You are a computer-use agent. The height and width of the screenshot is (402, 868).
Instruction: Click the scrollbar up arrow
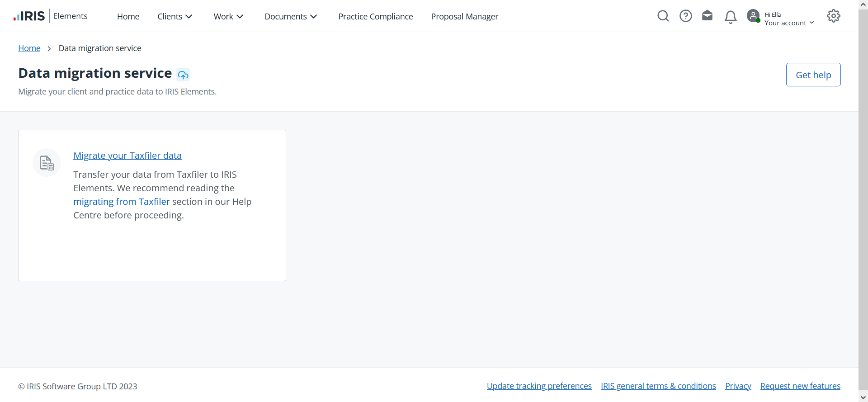pyautogui.click(x=863, y=4)
